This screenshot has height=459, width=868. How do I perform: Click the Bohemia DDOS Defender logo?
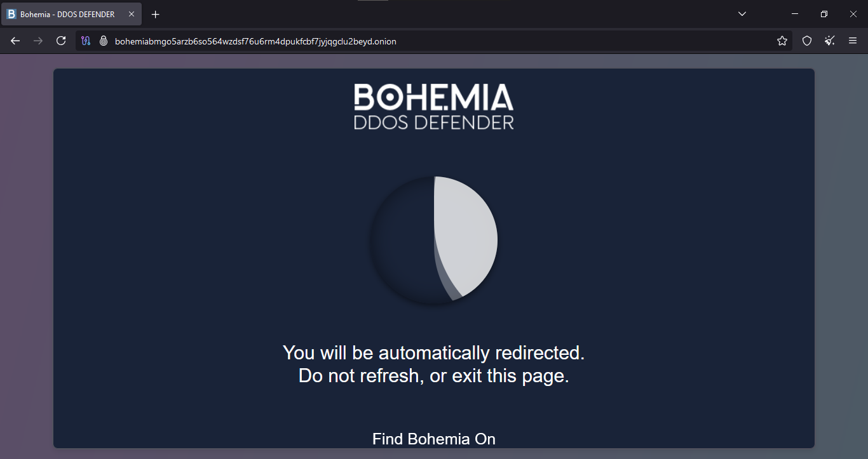[x=434, y=106]
